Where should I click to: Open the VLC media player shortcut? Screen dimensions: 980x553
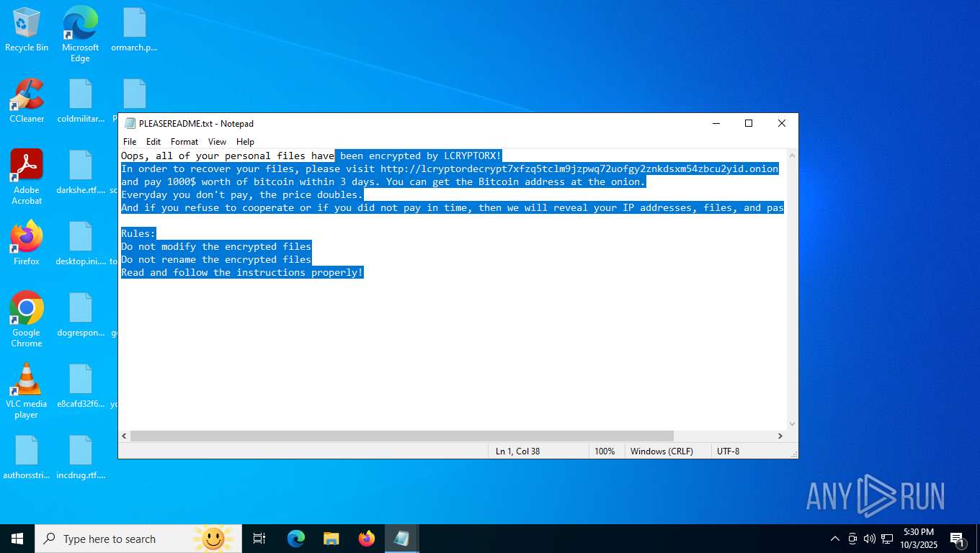27,391
